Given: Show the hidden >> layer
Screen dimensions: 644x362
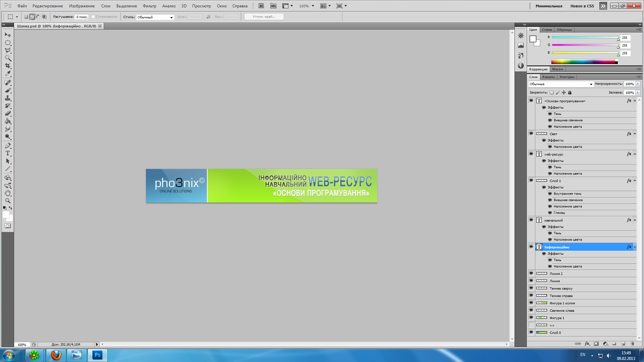Looking at the screenshot, I should [531, 325].
